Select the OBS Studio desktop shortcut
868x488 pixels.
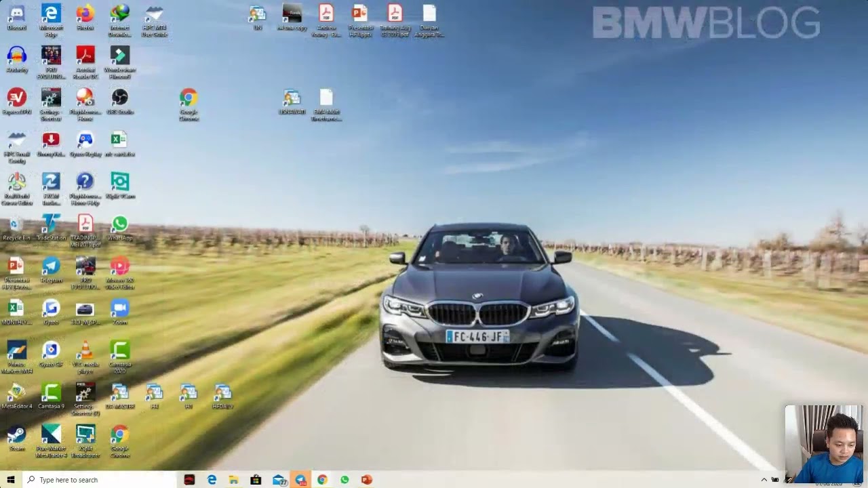pos(119,102)
